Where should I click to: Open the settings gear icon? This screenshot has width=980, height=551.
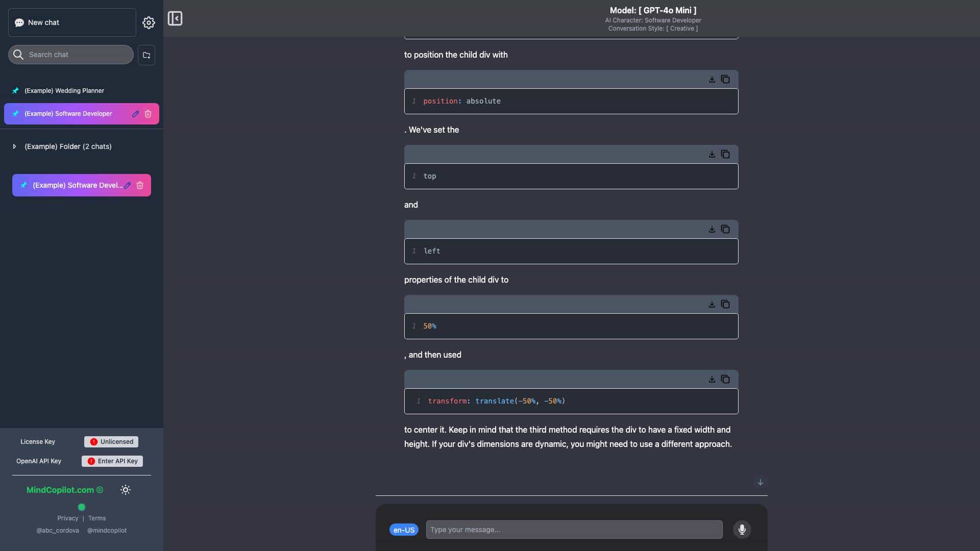(149, 22)
